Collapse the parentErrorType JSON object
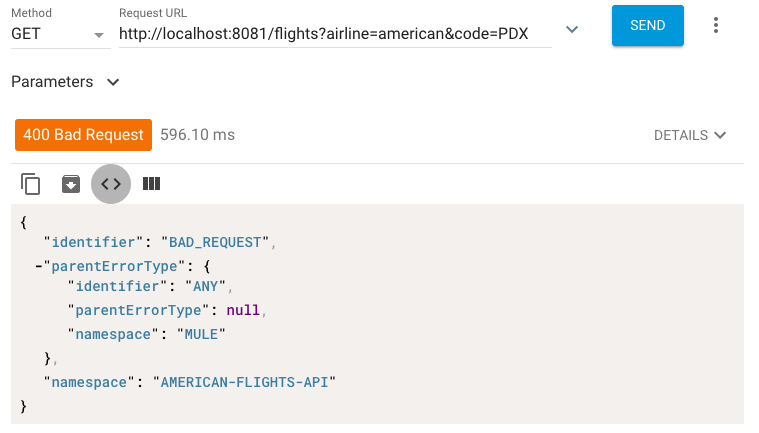 tap(39, 266)
